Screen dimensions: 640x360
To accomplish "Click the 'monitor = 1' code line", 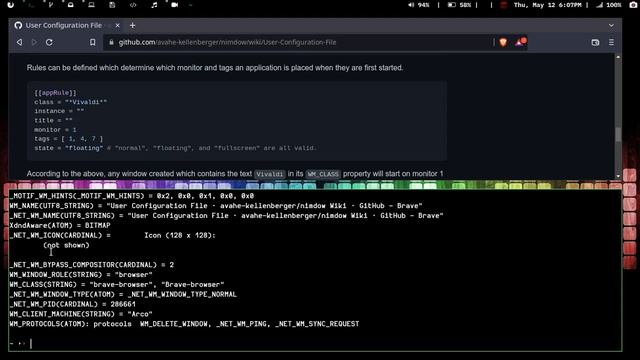I will tap(55, 129).
